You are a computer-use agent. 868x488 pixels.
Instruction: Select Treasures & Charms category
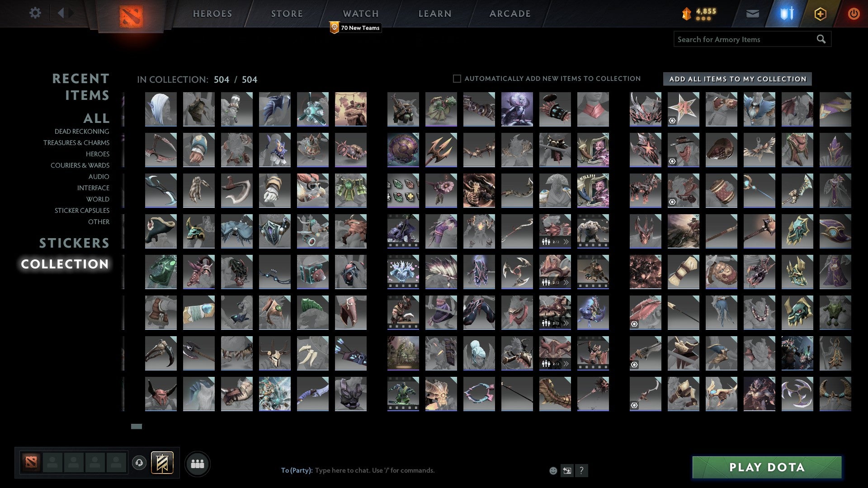point(76,143)
